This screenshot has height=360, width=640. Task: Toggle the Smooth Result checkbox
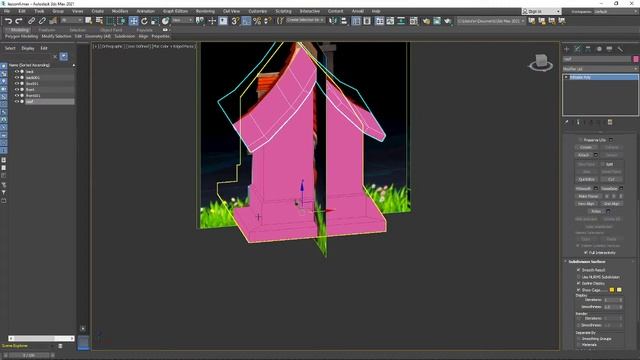(x=578, y=270)
